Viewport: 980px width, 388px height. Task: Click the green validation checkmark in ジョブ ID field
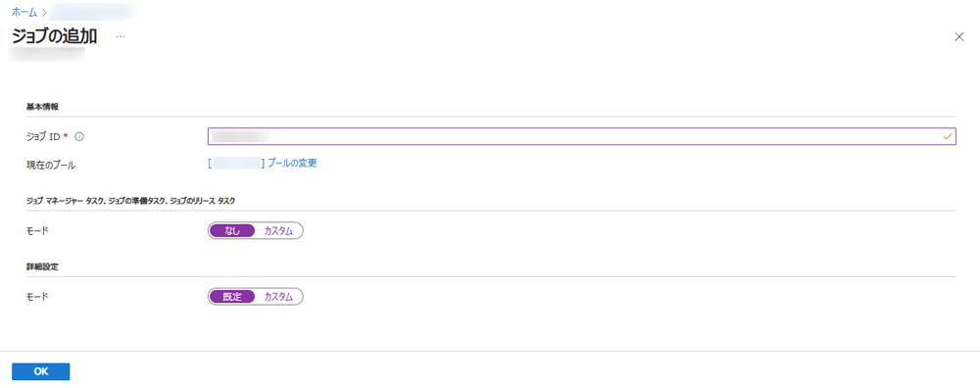(x=948, y=136)
